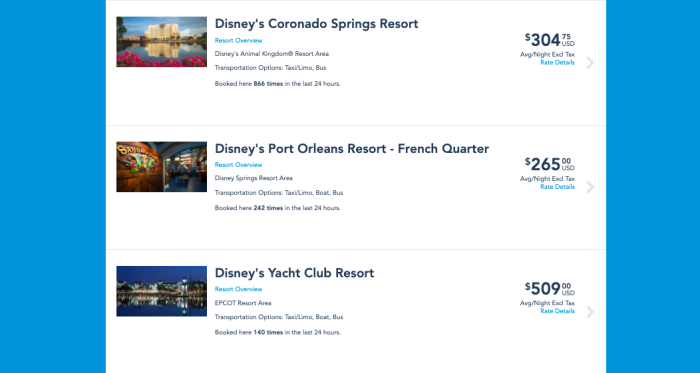Click the $265.00 price for Port Orleans
700x373 pixels.
pyautogui.click(x=550, y=165)
